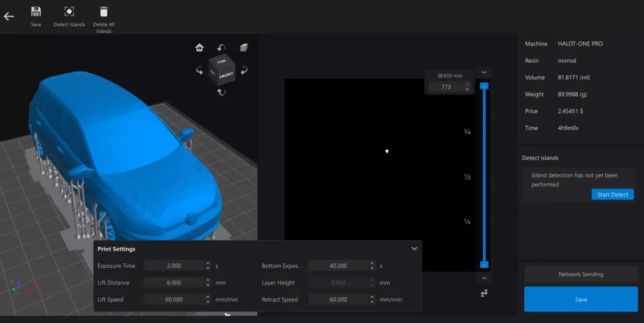Image resolution: width=644 pixels, height=323 pixels.
Task: Change Lift Distance with its stepper arrows
Action: click(208, 283)
